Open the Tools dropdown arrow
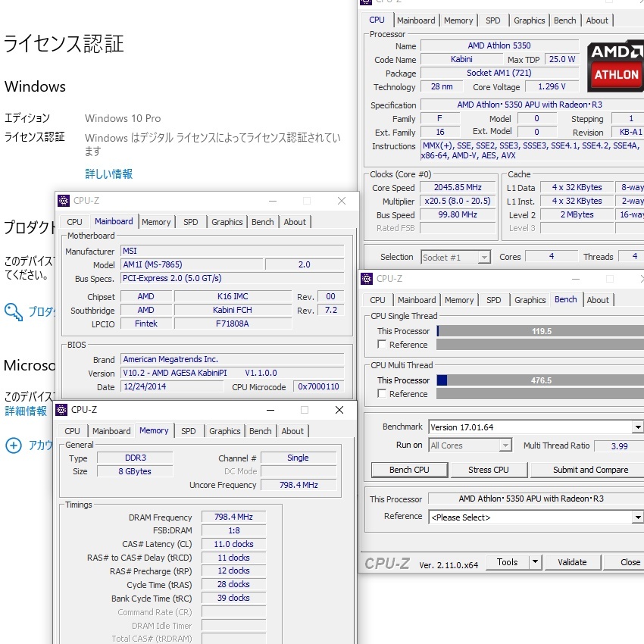 (535, 562)
